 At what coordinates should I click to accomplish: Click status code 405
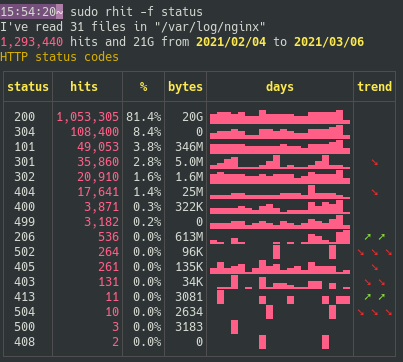(x=25, y=267)
